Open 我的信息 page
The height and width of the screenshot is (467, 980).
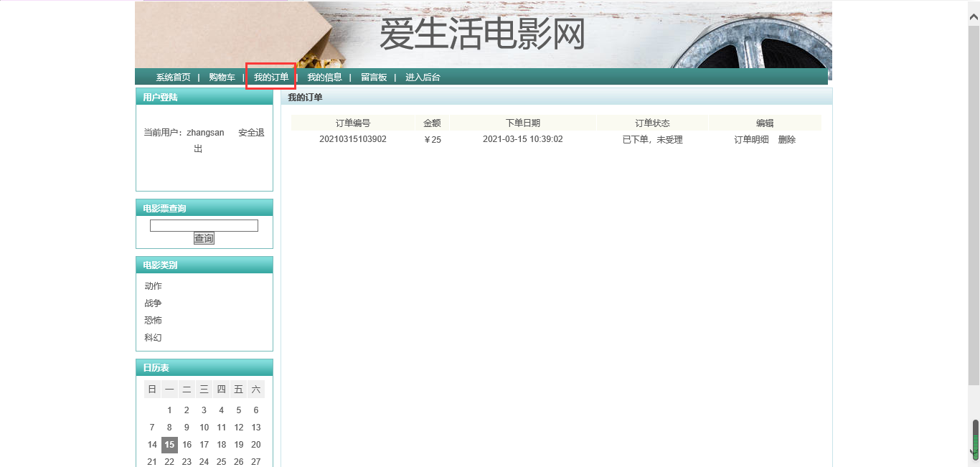pyautogui.click(x=324, y=77)
